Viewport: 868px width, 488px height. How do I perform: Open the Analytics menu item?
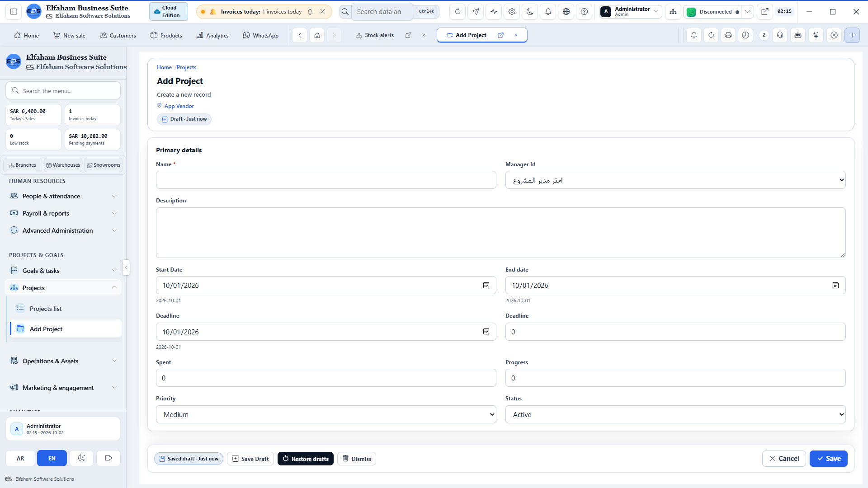(x=212, y=35)
